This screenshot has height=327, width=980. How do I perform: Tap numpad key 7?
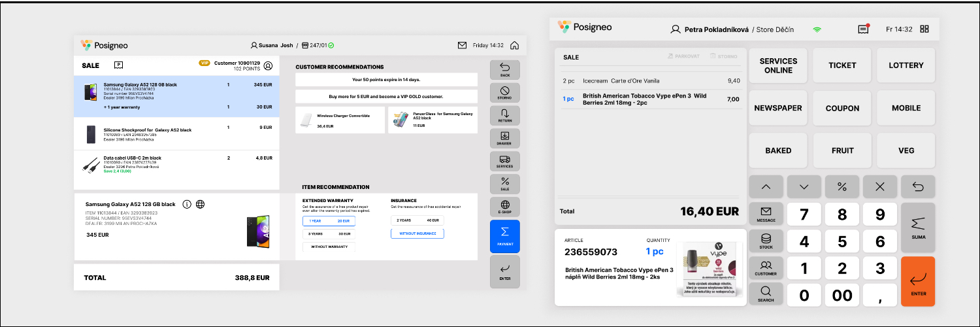(x=804, y=215)
